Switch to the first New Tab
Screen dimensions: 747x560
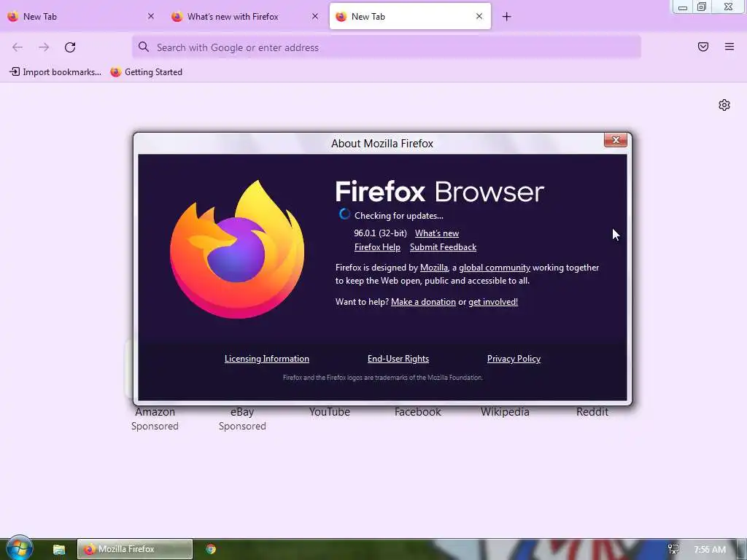coord(82,17)
